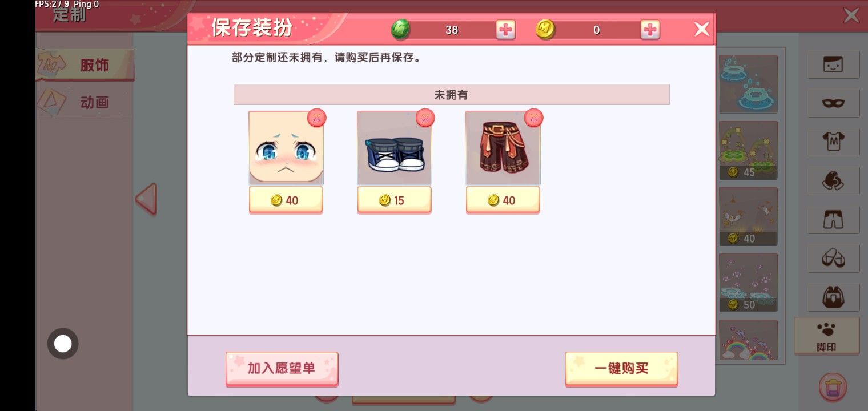Viewport: 868px width, 411px height.
Task: Open the backpack category icon
Action: pos(833,297)
